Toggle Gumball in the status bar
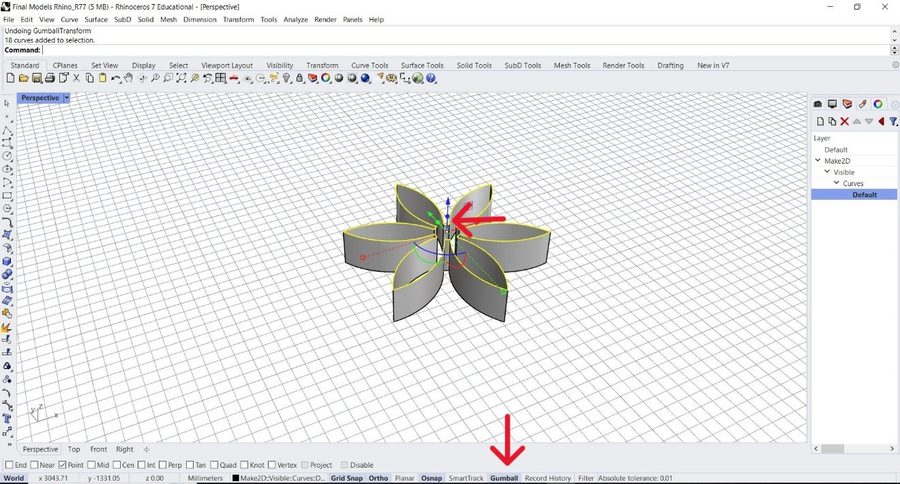This screenshot has width=900, height=484. click(504, 478)
